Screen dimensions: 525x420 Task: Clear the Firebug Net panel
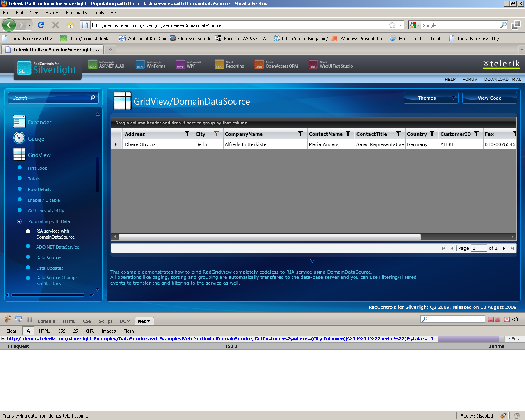coord(11,331)
